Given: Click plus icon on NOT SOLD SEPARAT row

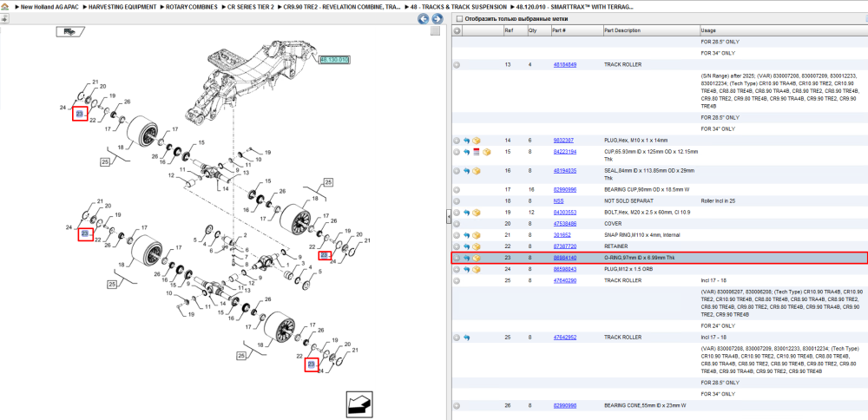Looking at the screenshot, I should pos(457,201).
